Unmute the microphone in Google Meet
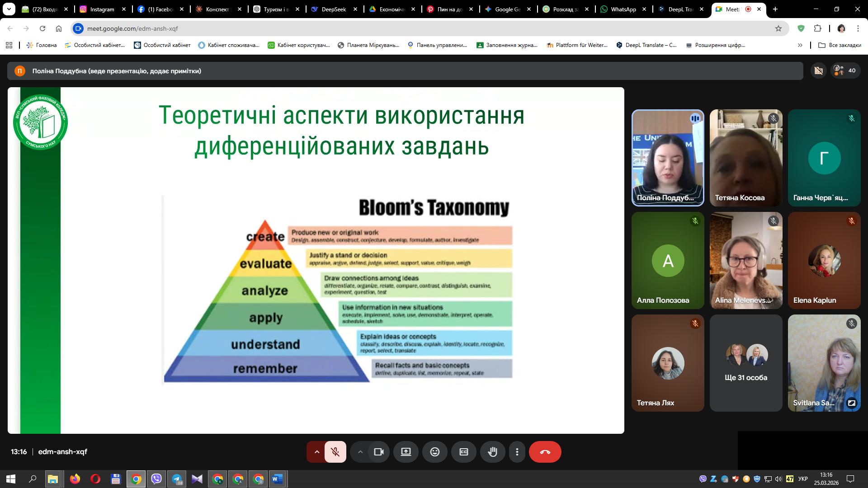The width and height of the screenshot is (868, 488). (335, 451)
